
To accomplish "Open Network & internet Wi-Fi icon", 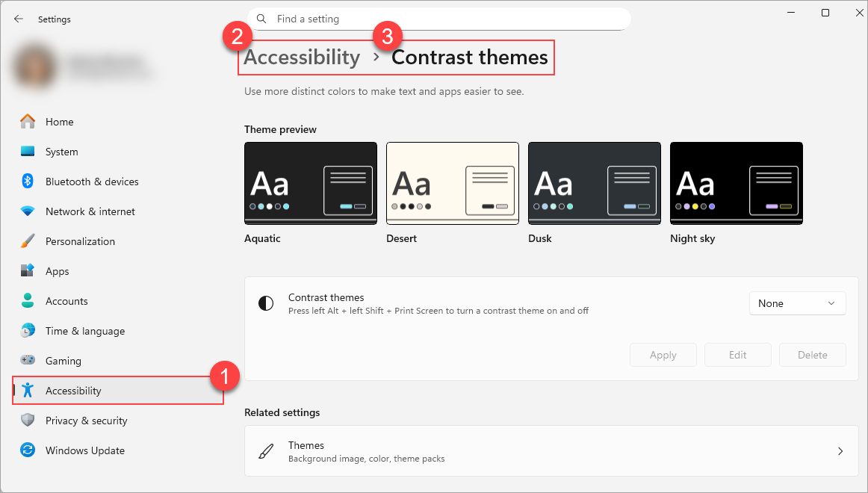I will pyautogui.click(x=28, y=211).
